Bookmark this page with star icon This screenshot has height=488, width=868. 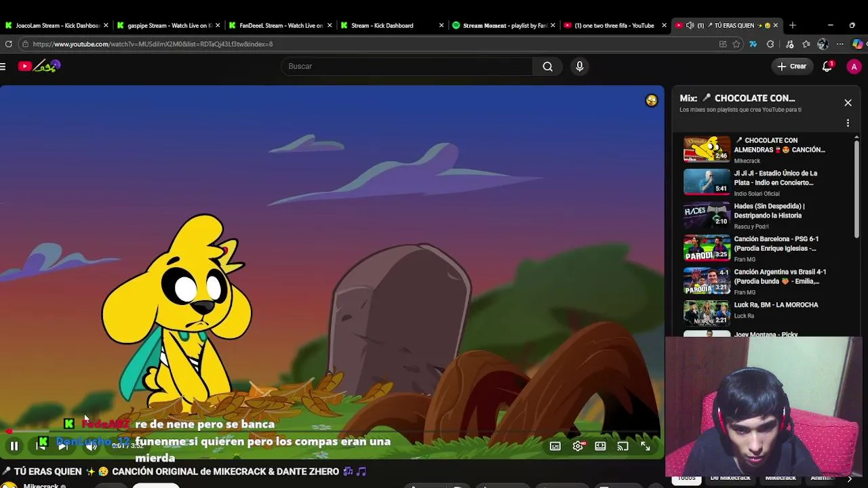736,44
